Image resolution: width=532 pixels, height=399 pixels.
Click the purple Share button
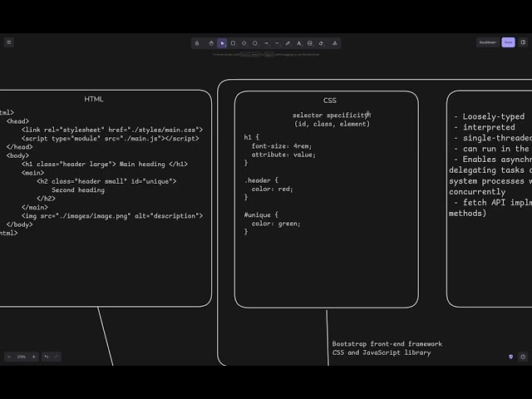click(508, 42)
